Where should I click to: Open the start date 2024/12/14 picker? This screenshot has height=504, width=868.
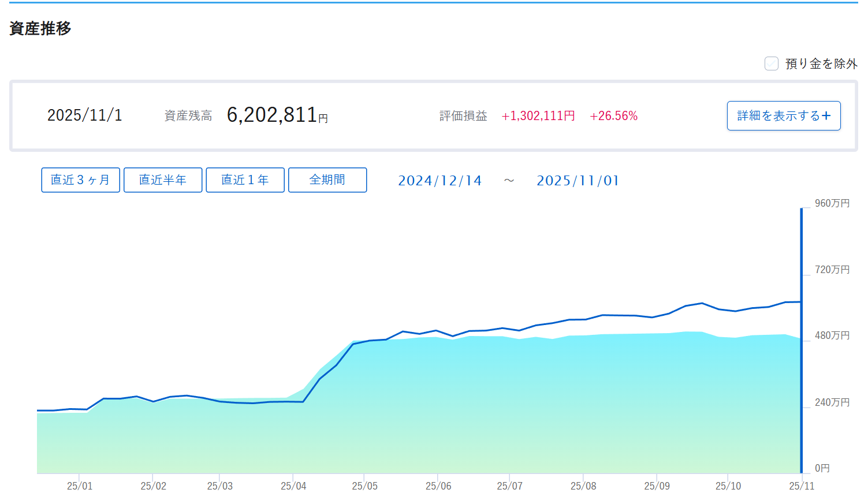click(x=439, y=181)
